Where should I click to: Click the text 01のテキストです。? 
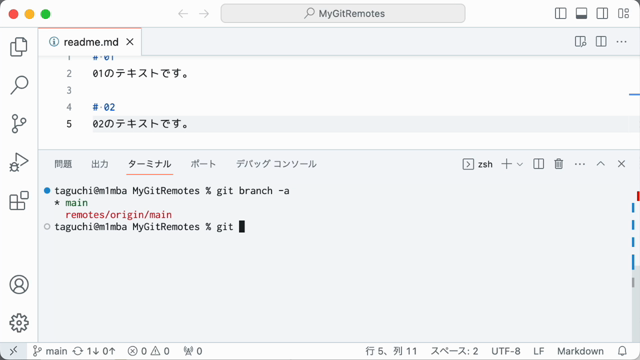141,73
